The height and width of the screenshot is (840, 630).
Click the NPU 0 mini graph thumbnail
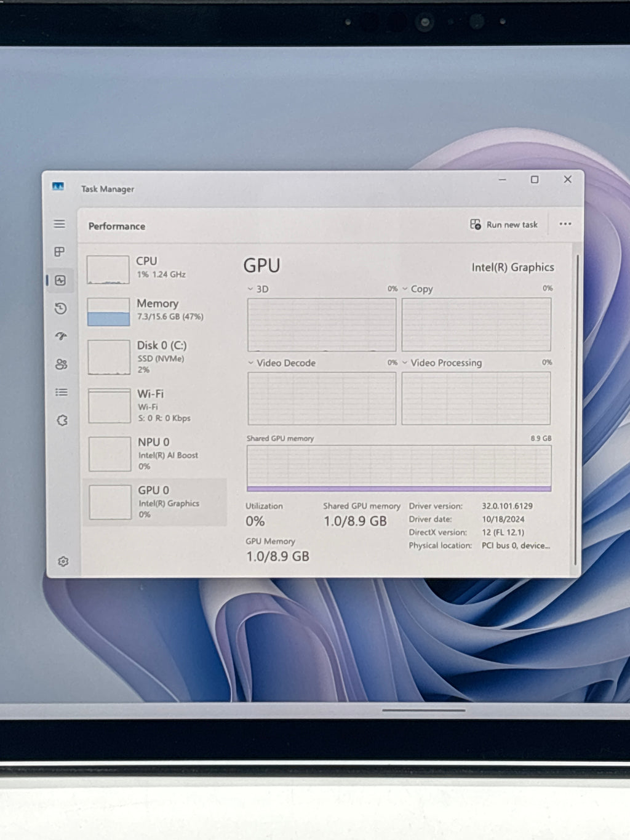click(110, 454)
